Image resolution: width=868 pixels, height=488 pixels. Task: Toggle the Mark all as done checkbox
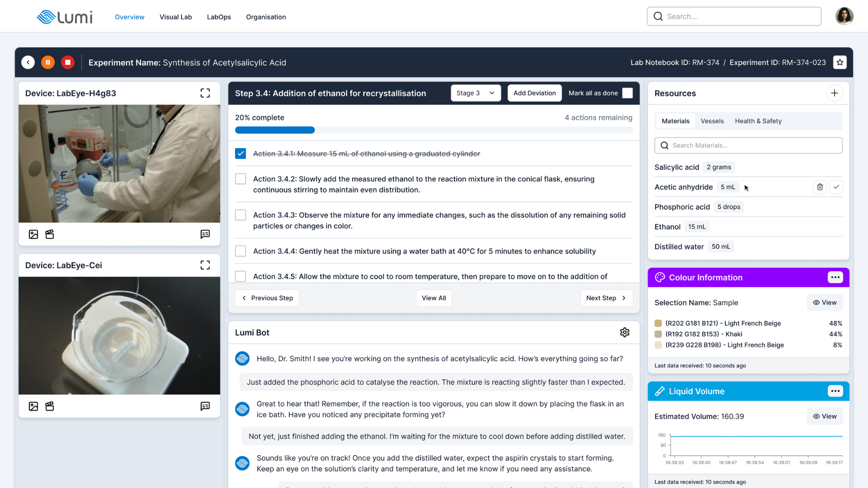tap(627, 93)
